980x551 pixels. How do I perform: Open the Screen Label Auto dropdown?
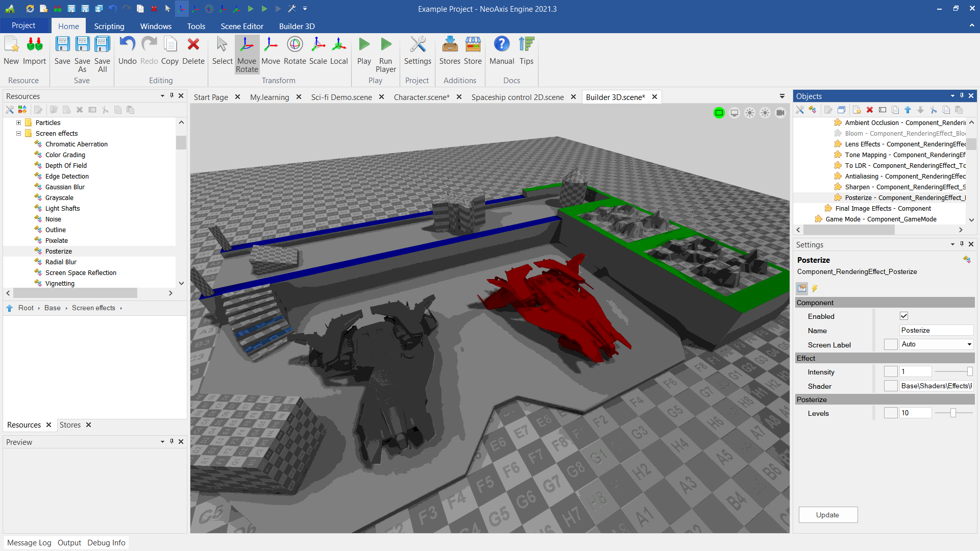click(x=969, y=344)
